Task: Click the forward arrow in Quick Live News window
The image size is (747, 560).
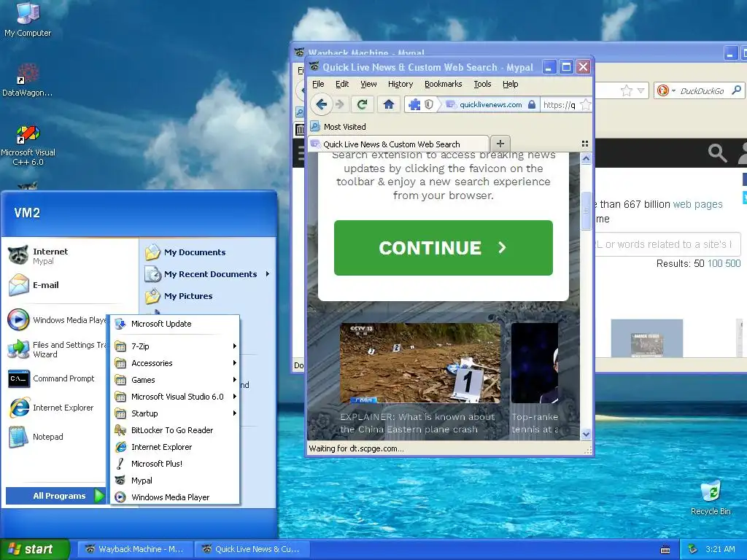Action: 340,104
